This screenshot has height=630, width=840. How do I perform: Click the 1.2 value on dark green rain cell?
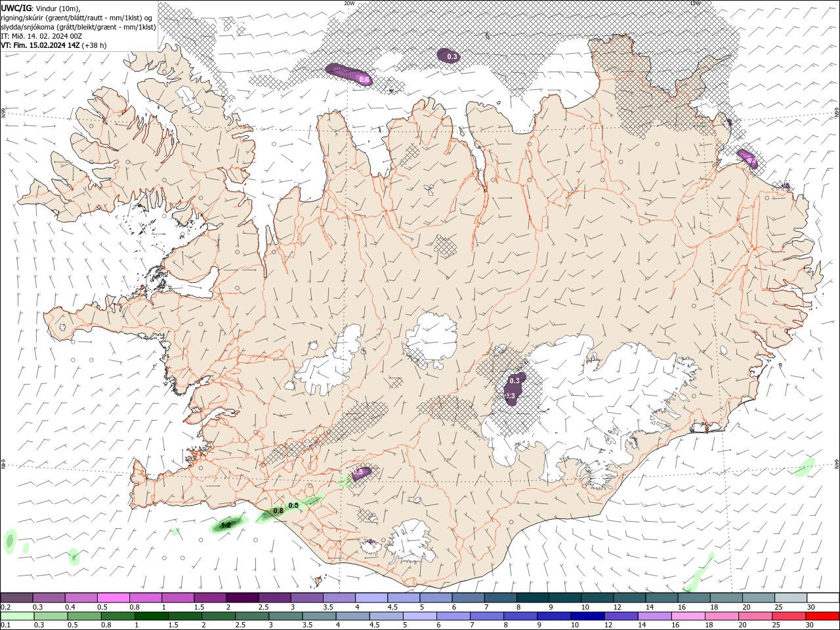pyautogui.click(x=225, y=525)
